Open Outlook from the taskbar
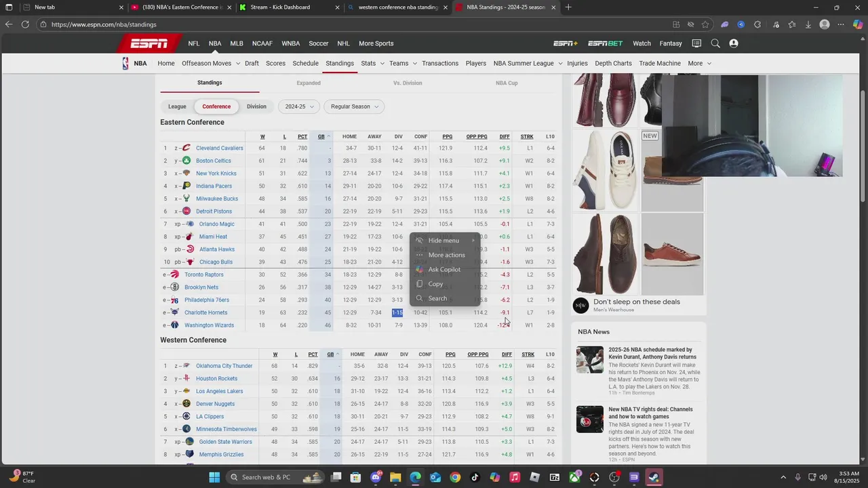The width and height of the screenshot is (868, 488). tap(435, 477)
